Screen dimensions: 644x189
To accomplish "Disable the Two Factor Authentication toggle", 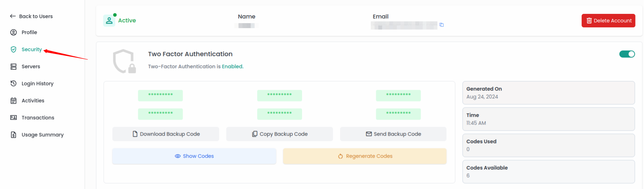I will click(627, 54).
